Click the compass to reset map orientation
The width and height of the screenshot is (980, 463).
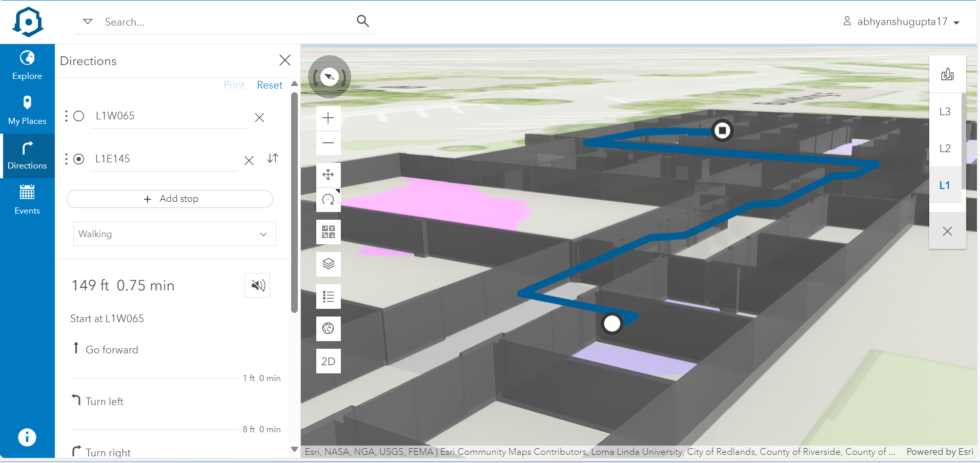point(329,76)
